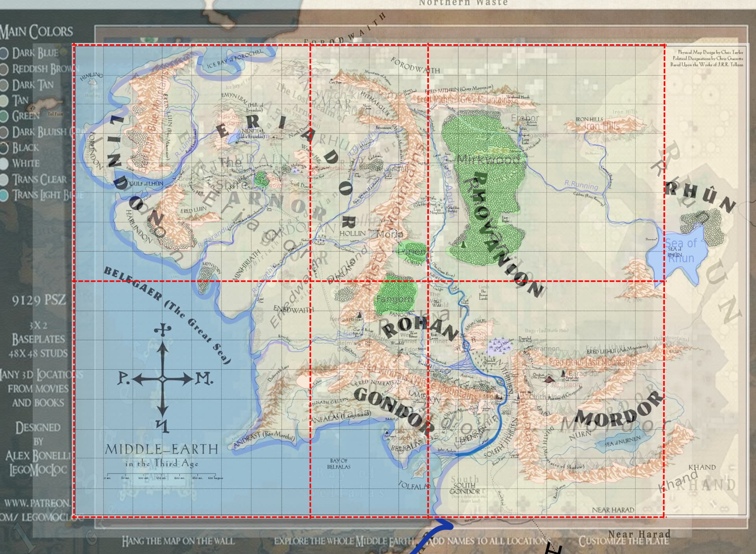756x554 pixels.
Task: Click 'Hang the map on the wall' caption
Action: point(178,541)
